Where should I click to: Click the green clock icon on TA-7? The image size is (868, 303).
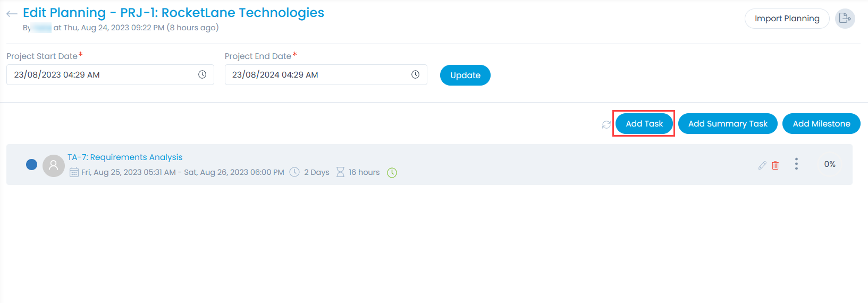[392, 173]
